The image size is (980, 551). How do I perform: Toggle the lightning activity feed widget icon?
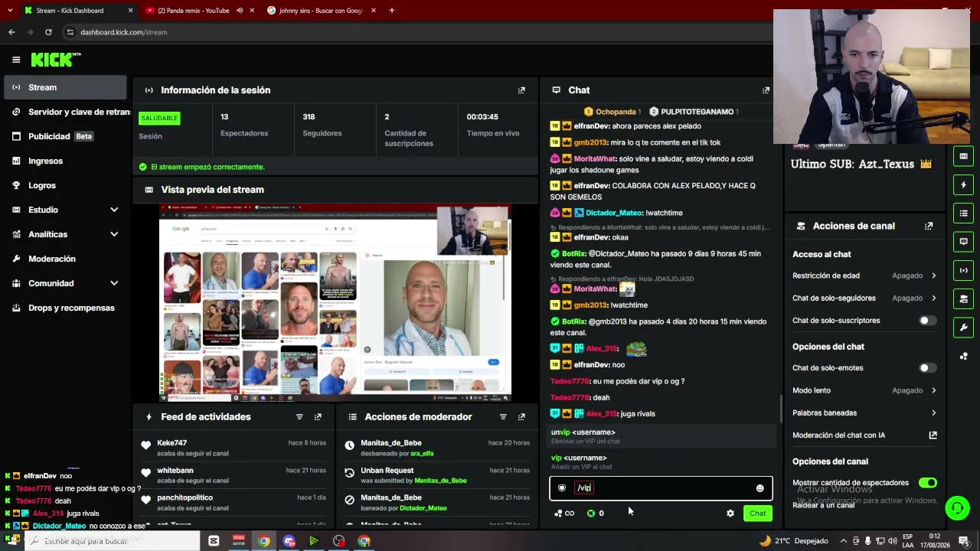(963, 184)
